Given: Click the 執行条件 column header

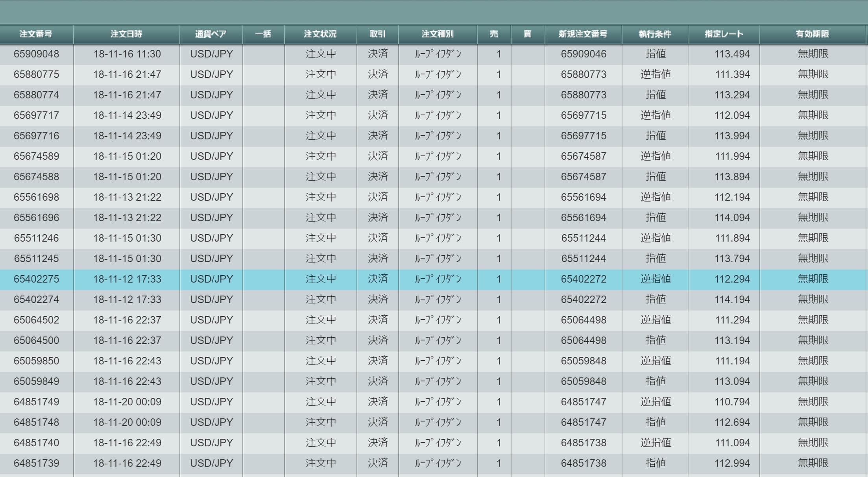Looking at the screenshot, I should click(x=655, y=34).
